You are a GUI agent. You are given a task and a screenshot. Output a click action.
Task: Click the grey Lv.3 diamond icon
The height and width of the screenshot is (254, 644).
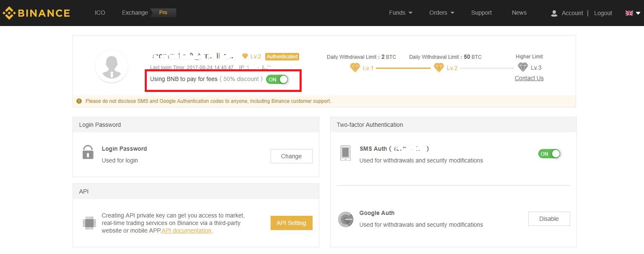pos(523,67)
